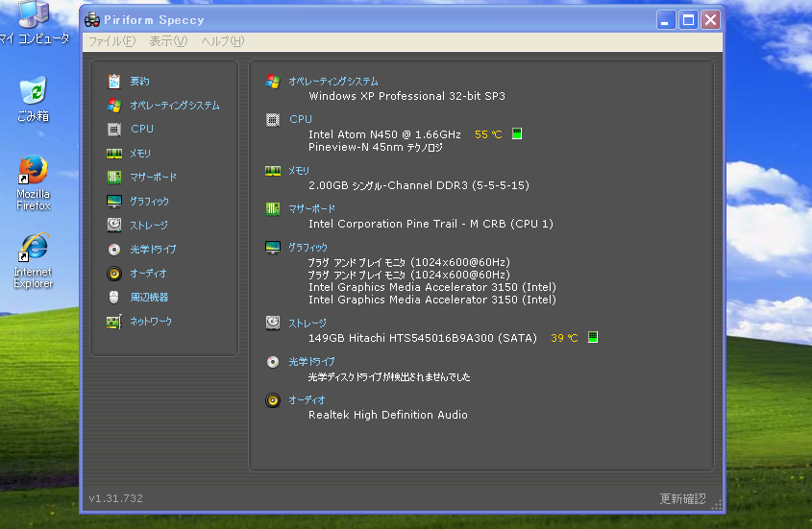Click the window resize grip corner
Image resolution: width=812 pixels, height=529 pixels.
[x=717, y=505]
